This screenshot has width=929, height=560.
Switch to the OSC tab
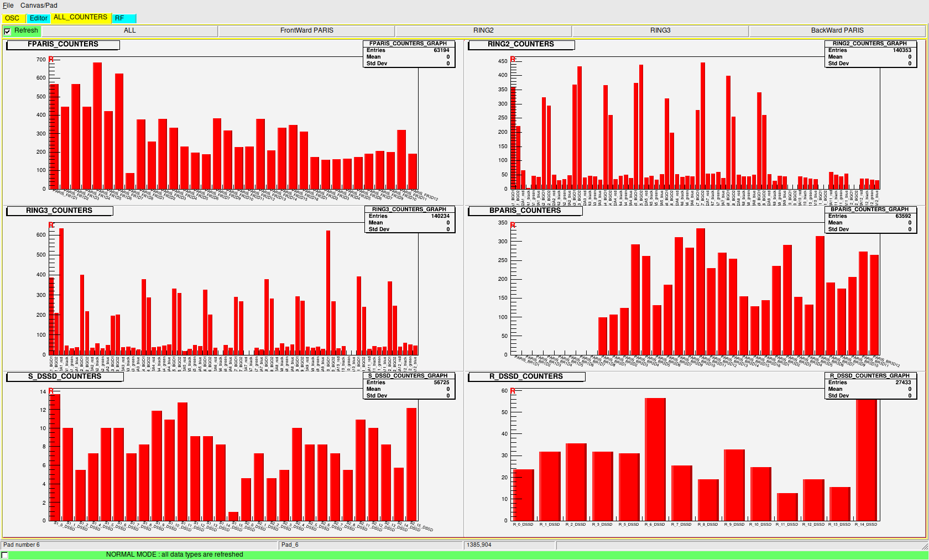coord(12,18)
